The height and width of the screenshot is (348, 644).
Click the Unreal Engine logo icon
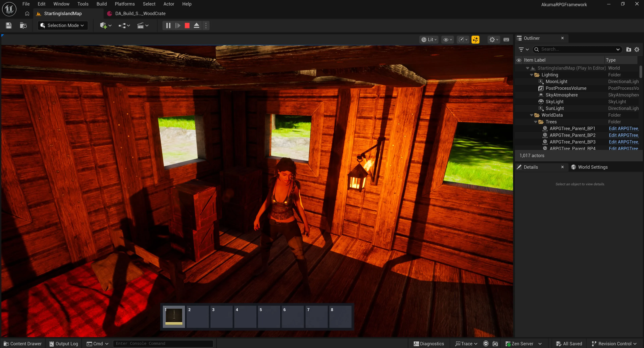click(9, 9)
